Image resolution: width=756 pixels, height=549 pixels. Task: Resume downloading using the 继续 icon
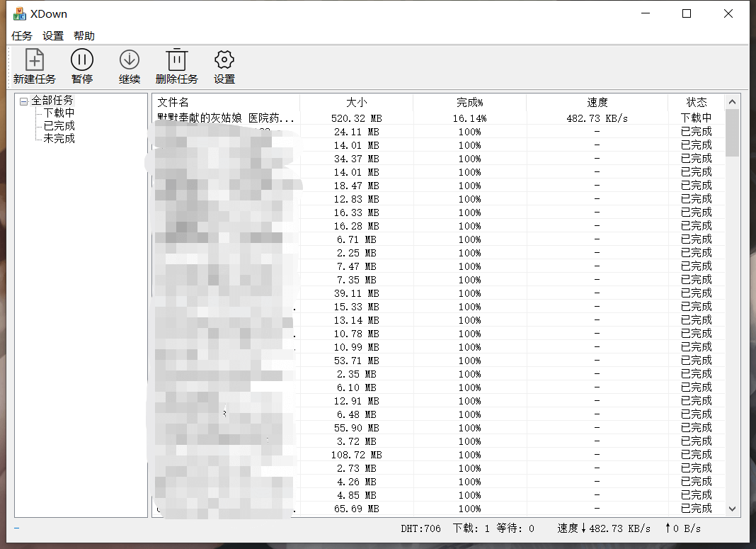coord(129,60)
